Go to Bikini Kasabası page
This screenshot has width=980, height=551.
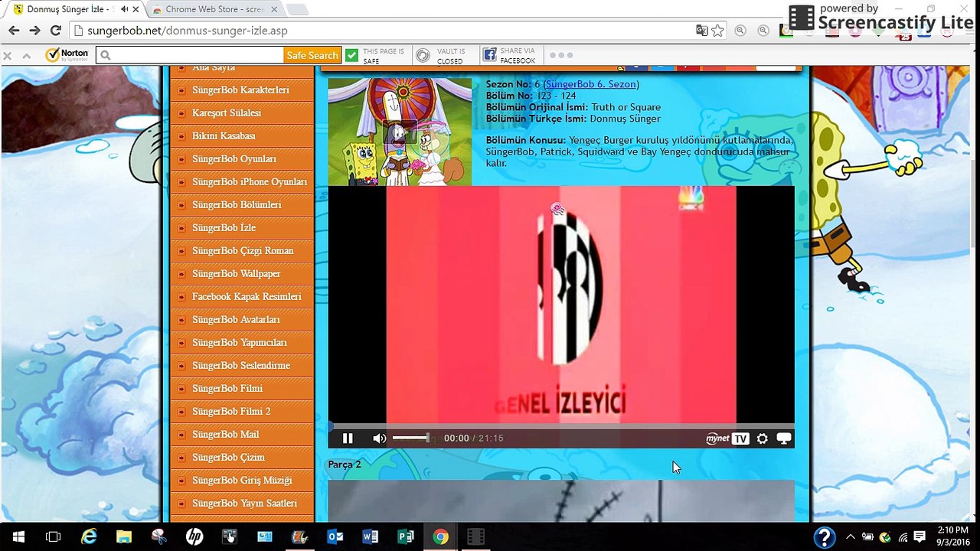tap(242, 135)
